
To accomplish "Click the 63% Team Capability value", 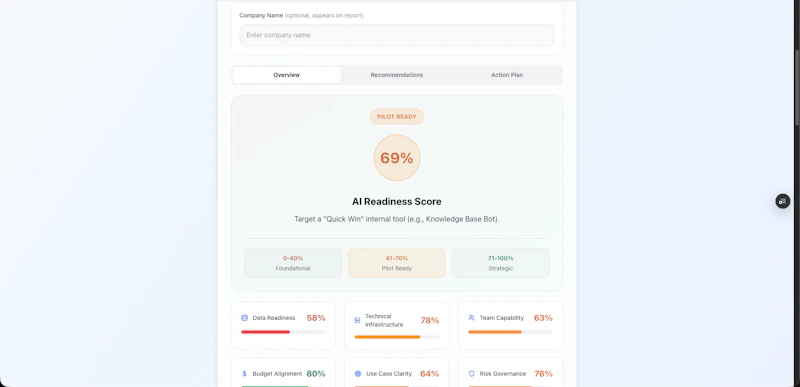I will (543, 318).
